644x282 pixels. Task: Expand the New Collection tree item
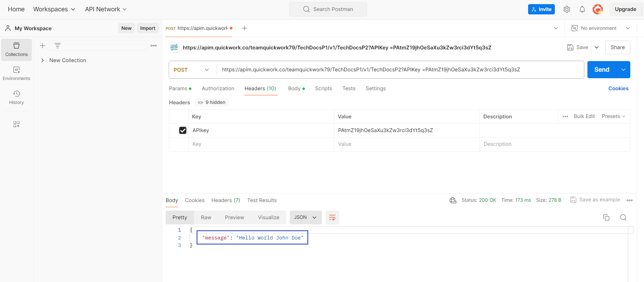43,60
